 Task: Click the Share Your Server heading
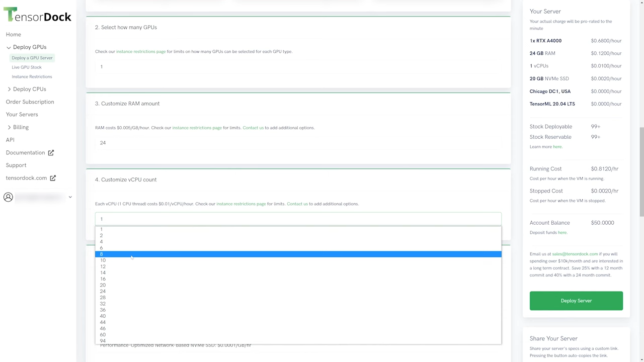(x=553, y=339)
